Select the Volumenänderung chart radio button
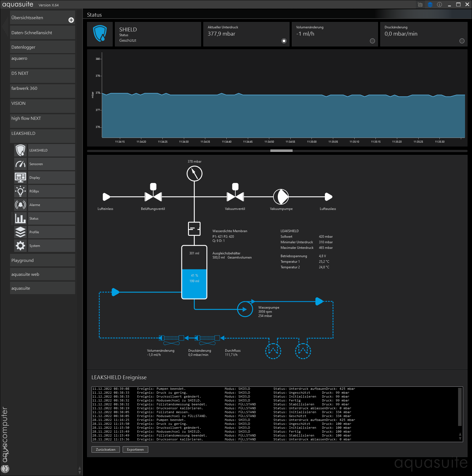This screenshot has width=472, height=476. pos(372,41)
